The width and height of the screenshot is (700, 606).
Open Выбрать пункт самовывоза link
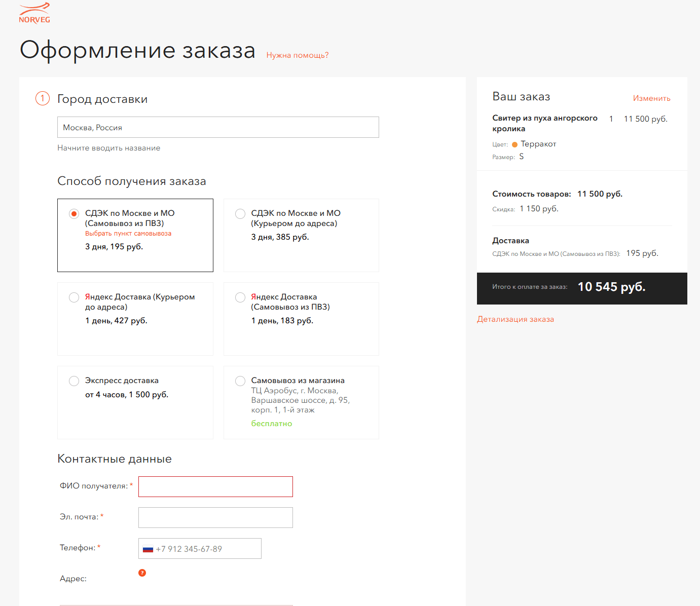click(128, 234)
